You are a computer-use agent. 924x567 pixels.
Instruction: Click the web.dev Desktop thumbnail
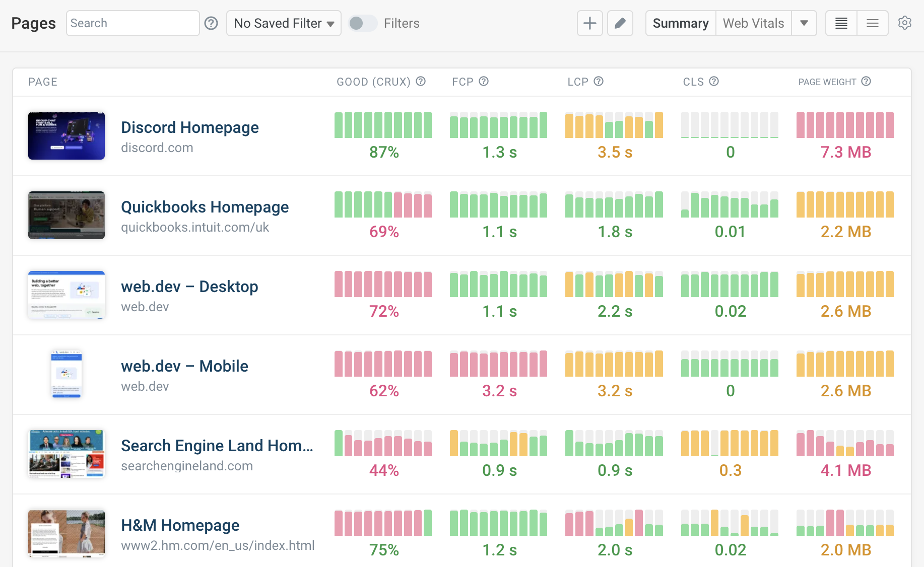(67, 295)
